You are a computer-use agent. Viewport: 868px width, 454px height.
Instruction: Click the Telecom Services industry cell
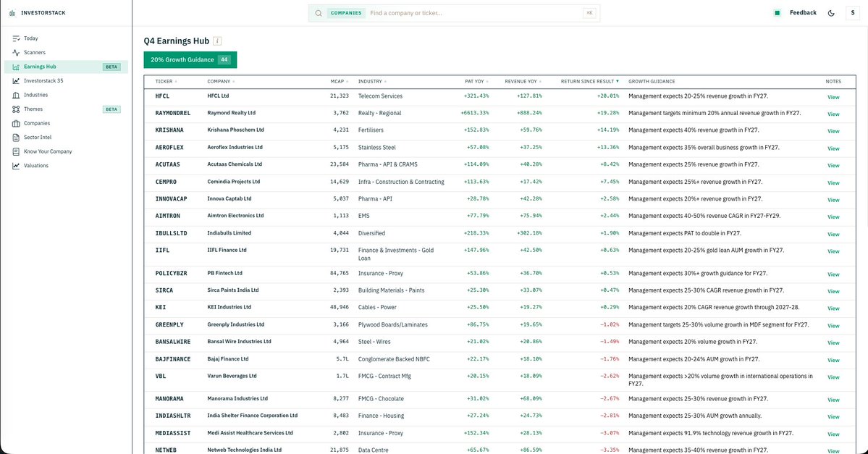pos(380,96)
